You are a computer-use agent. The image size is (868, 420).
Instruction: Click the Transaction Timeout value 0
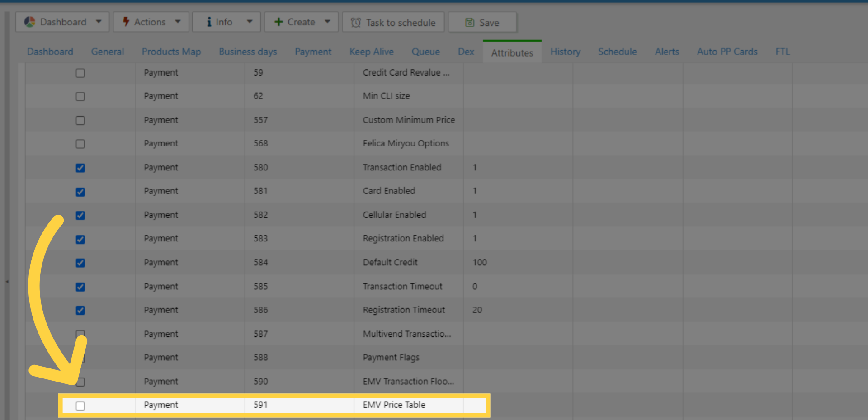(475, 286)
